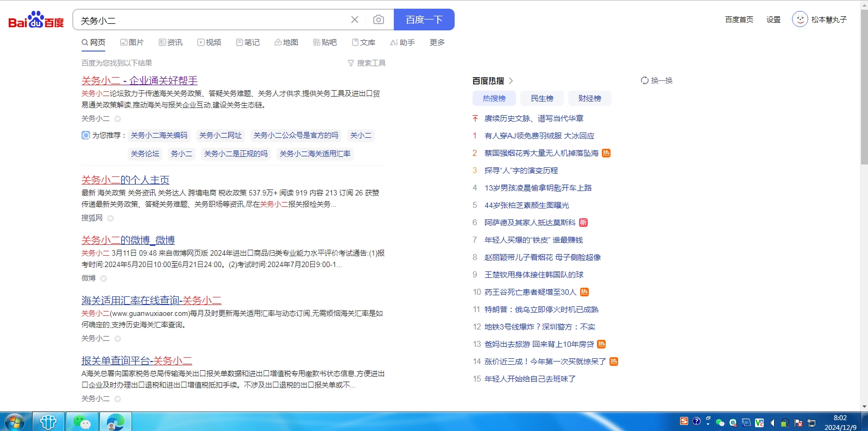
Task: Switch to the 资讯 tab
Action: pyautogui.click(x=171, y=42)
